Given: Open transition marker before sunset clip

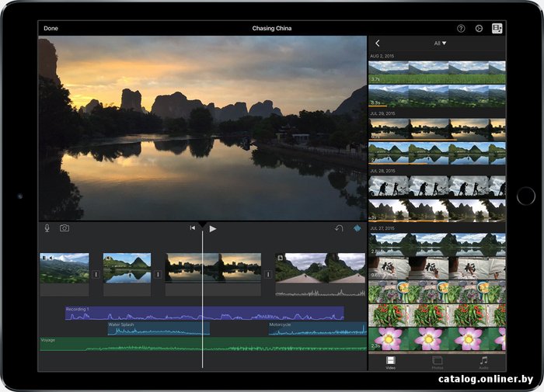Looking at the screenshot, I should point(158,274).
